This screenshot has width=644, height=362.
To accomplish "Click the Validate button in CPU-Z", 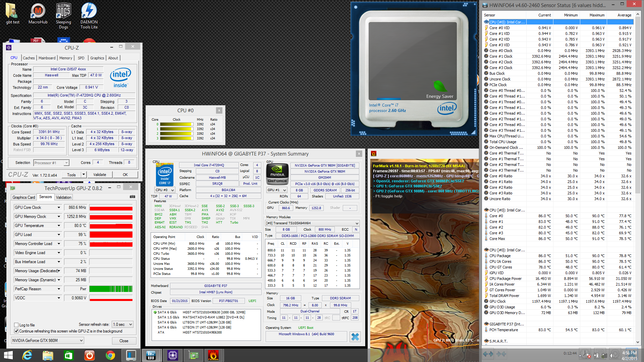I will [100, 175].
